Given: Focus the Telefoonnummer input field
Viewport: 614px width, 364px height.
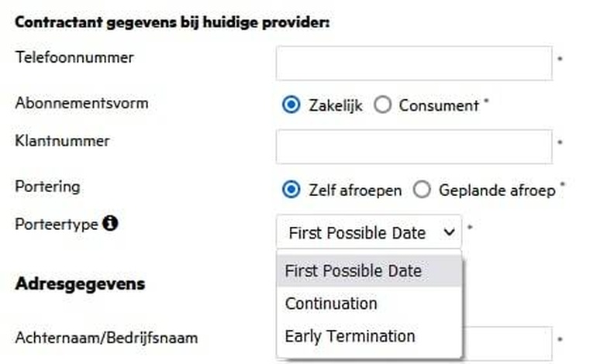Looking at the screenshot, I should 414,64.
